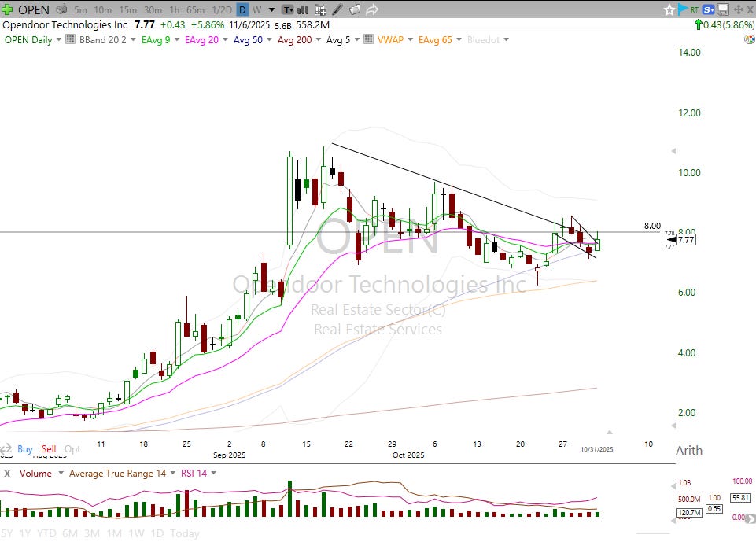Click the Opt link
The image size is (756, 542).
tap(72, 449)
